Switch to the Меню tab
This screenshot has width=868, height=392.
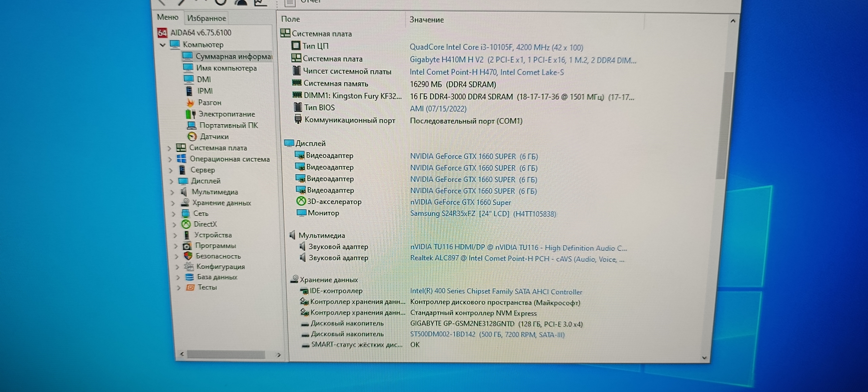tap(167, 17)
